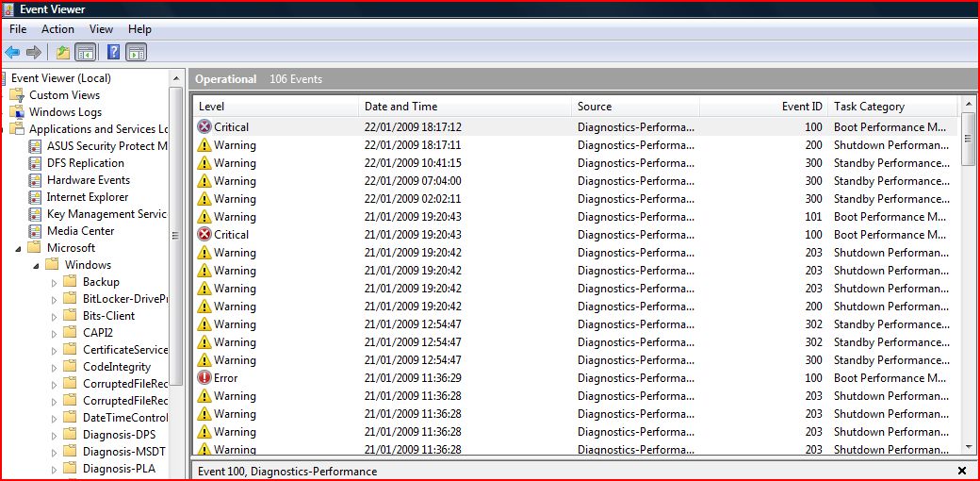
Task: Click the Back arrow toolbar icon
Action: (12, 53)
